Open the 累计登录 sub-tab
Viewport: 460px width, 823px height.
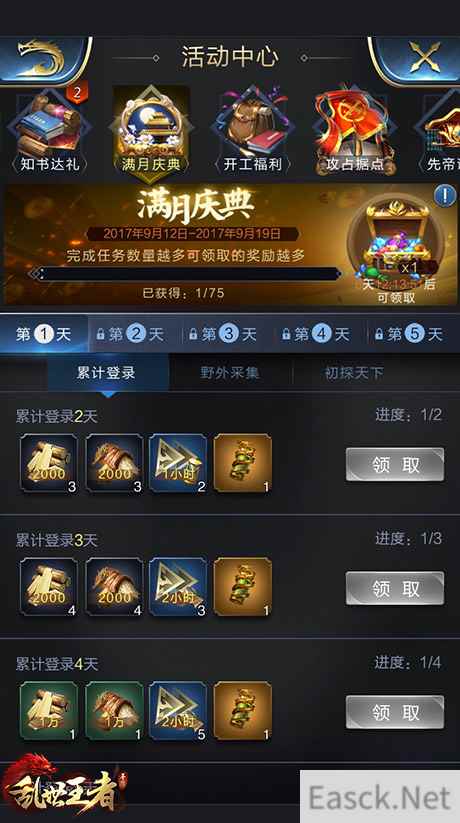[107, 373]
